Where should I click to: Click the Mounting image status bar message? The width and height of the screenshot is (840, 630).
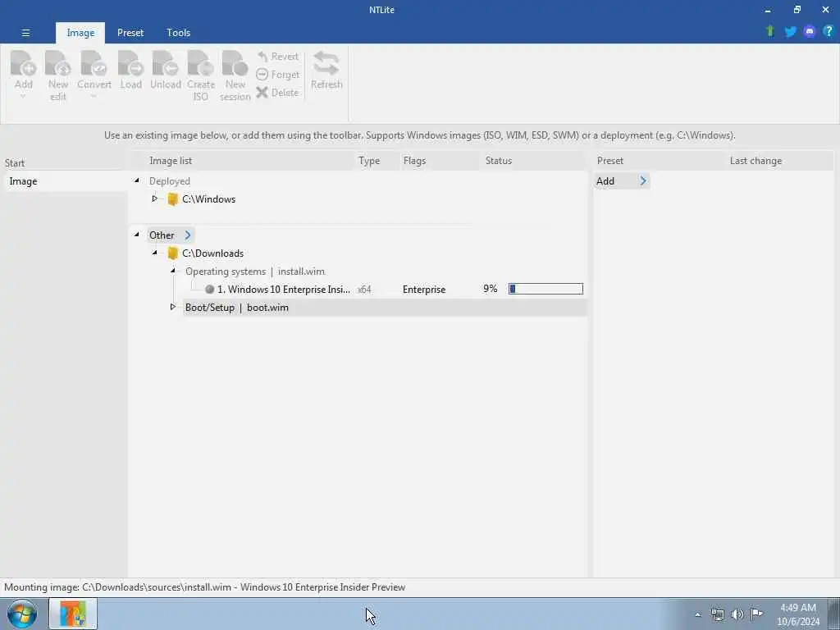(x=204, y=587)
